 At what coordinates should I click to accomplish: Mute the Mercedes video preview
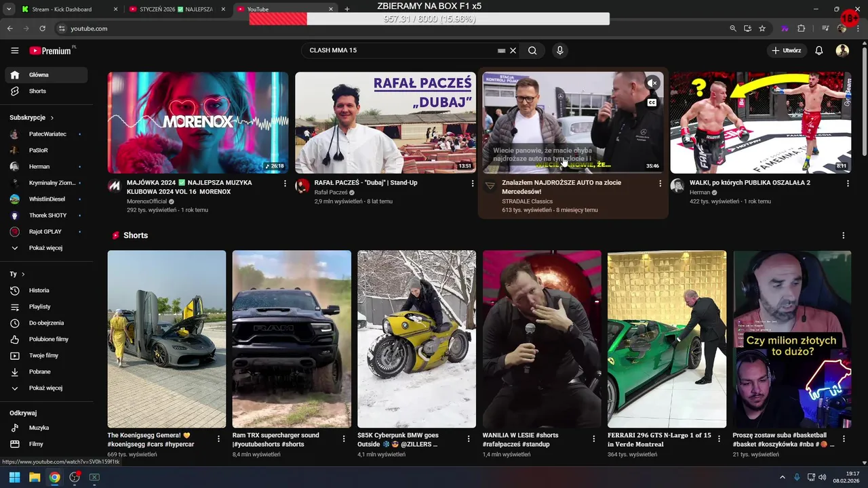652,83
